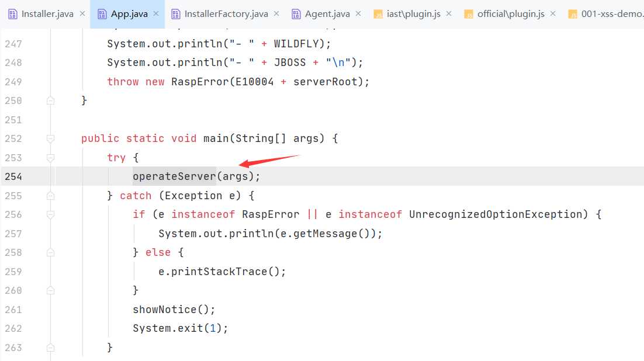Screen dimensions: 644x361
Task: Close the Installer.java tab
Action: coord(82,13)
